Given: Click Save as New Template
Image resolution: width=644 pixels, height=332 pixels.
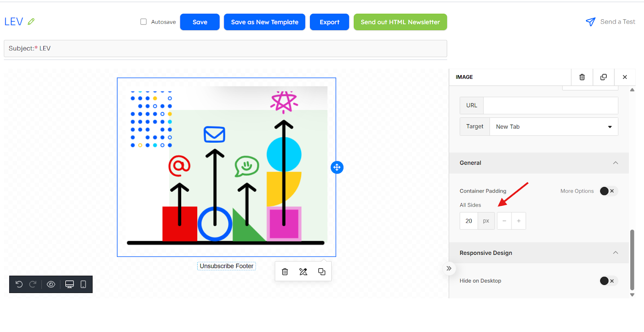Looking at the screenshot, I should [264, 22].
